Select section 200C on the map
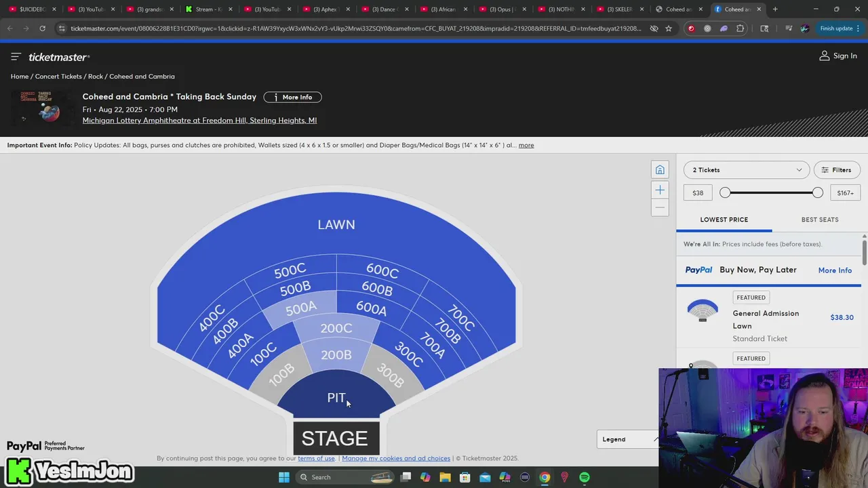Screen dimensions: 868x488 click(336, 328)
